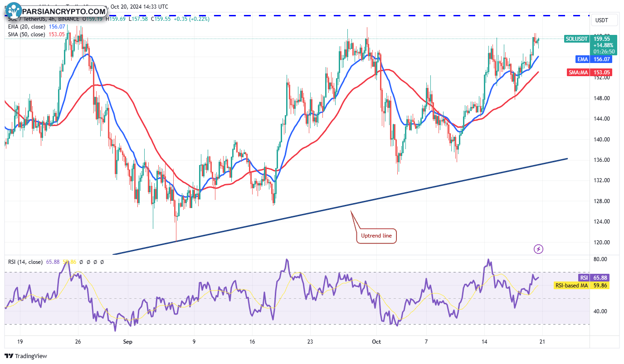The image size is (624, 364).
Task: Click the 40.00 RSI axis label
Action: pyautogui.click(x=600, y=311)
